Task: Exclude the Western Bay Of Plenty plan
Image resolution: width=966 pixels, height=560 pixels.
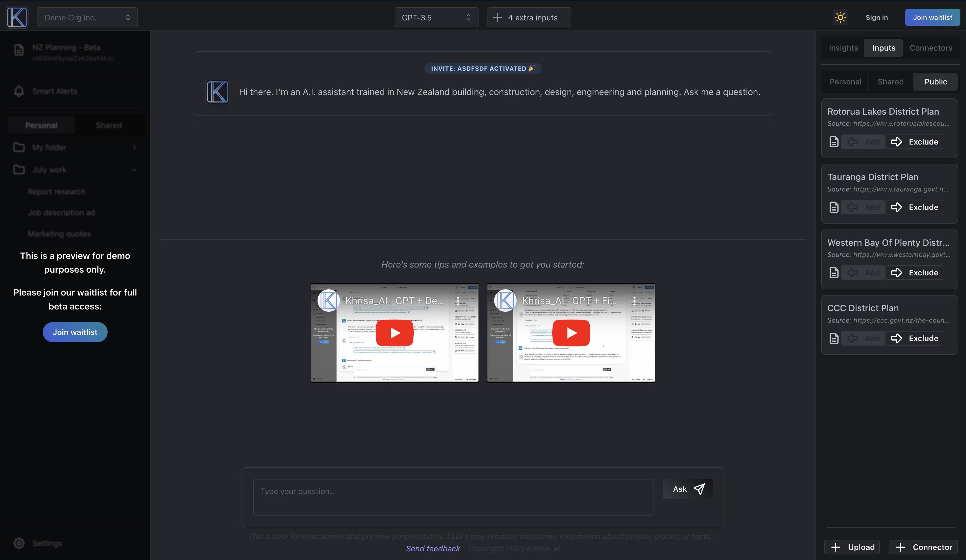Action: [914, 273]
